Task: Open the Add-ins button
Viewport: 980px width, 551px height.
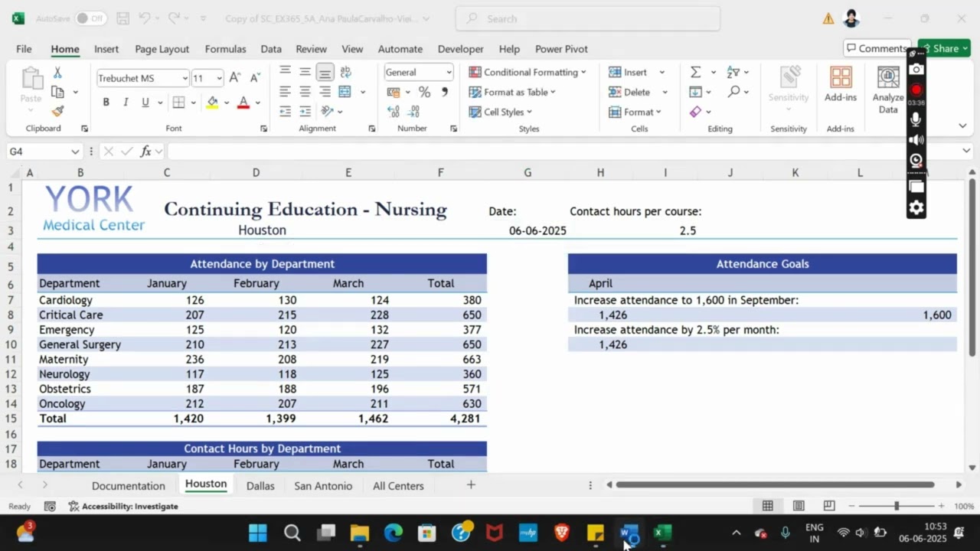Action: (x=841, y=84)
